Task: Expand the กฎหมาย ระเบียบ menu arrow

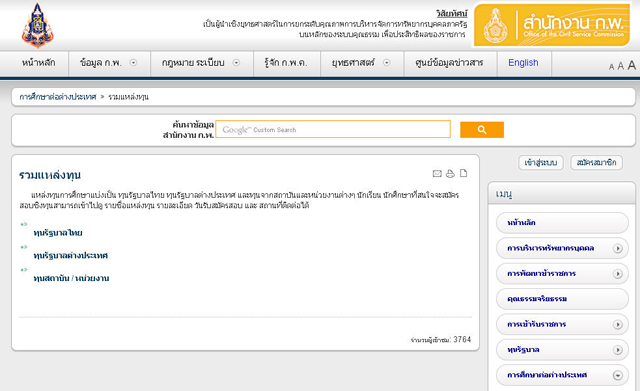Action: click(236, 63)
